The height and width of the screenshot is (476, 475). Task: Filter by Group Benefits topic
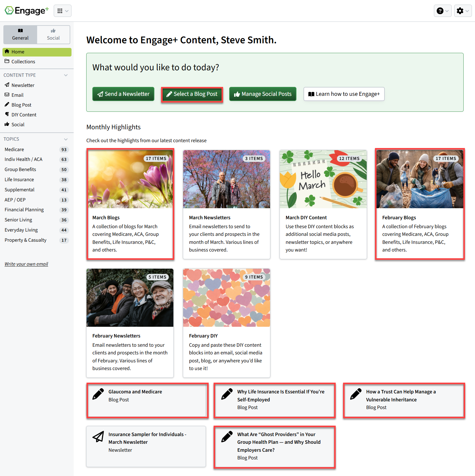click(37, 170)
